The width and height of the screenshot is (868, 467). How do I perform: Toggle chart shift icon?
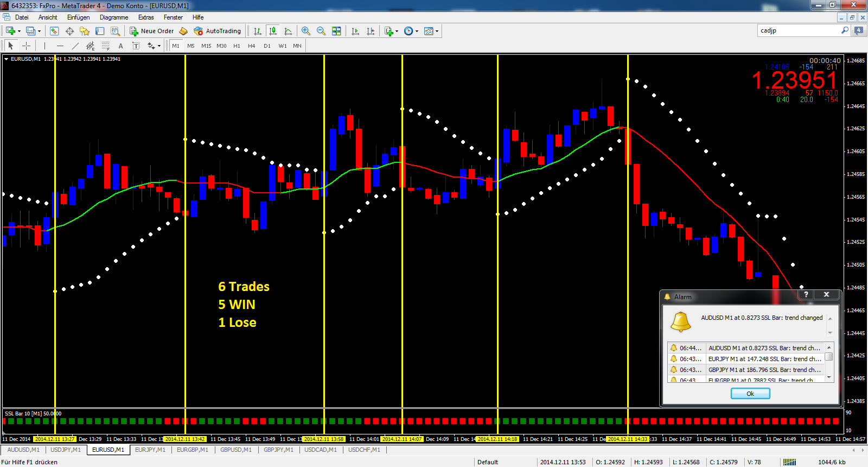pos(371,31)
